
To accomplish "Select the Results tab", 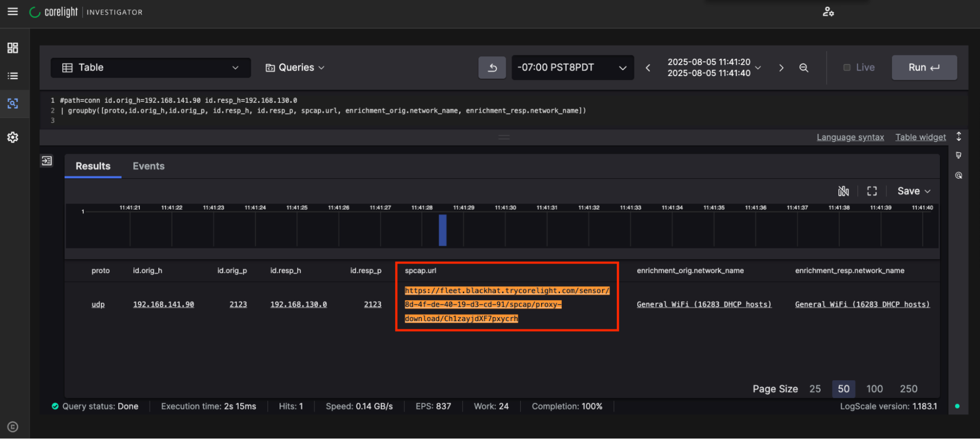I will pos(93,166).
